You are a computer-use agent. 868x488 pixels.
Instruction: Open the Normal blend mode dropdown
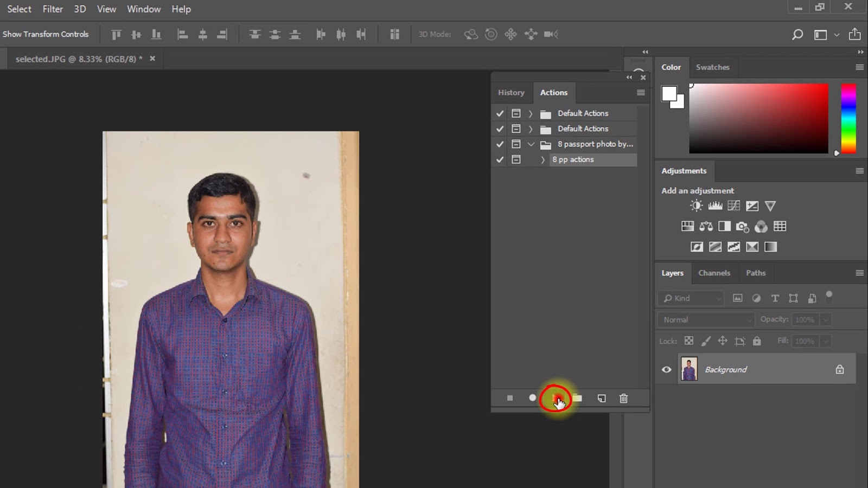[705, 320]
